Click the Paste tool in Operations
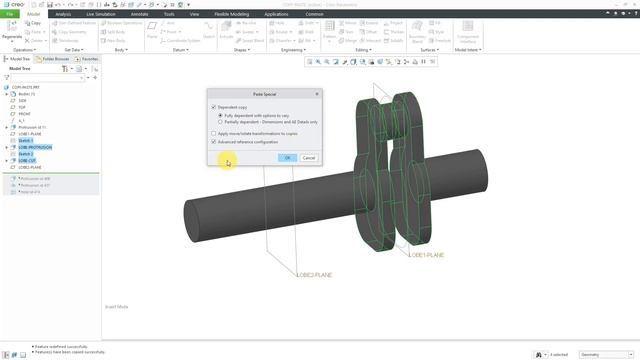The width and height of the screenshot is (640, 360). (x=34, y=32)
